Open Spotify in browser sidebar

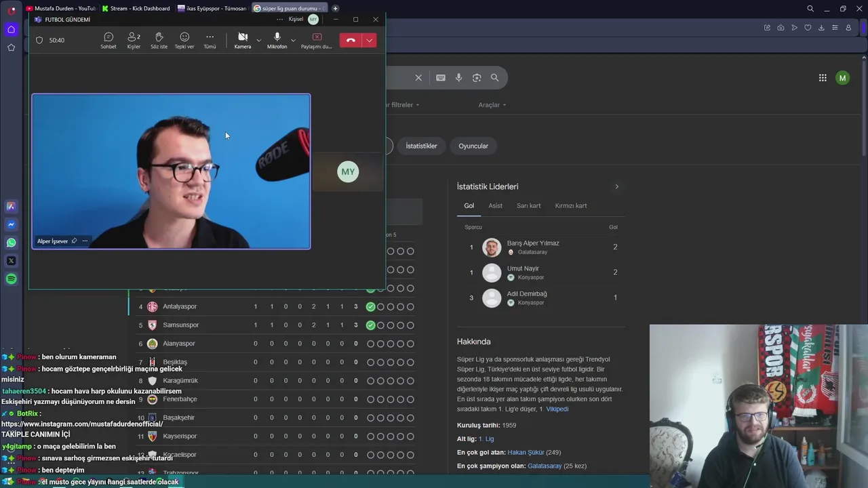point(11,279)
